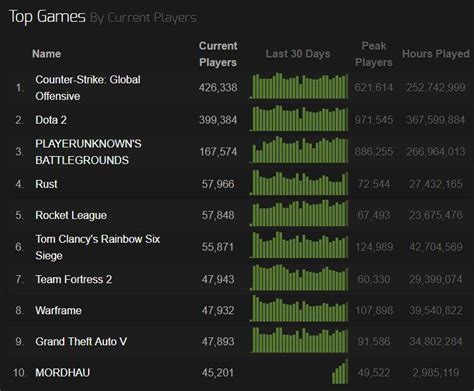This screenshot has width=474, height=391.
Task: Click the Top Games heading
Action: (x=47, y=17)
